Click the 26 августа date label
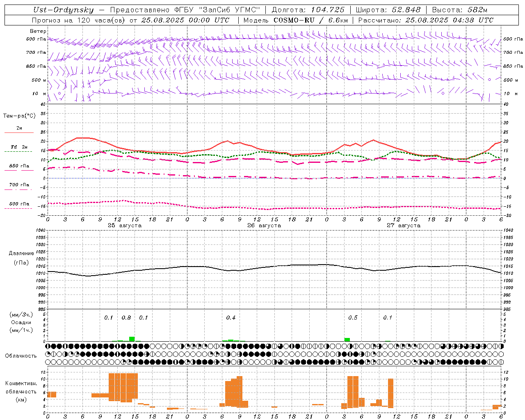The height and width of the screenshot is (420, 525). pos(264,226)
